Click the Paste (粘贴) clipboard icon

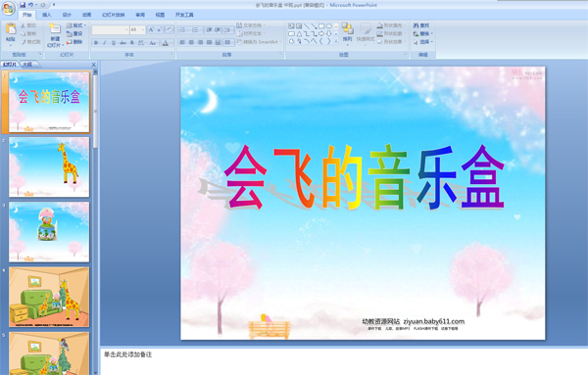click(11, 28)
